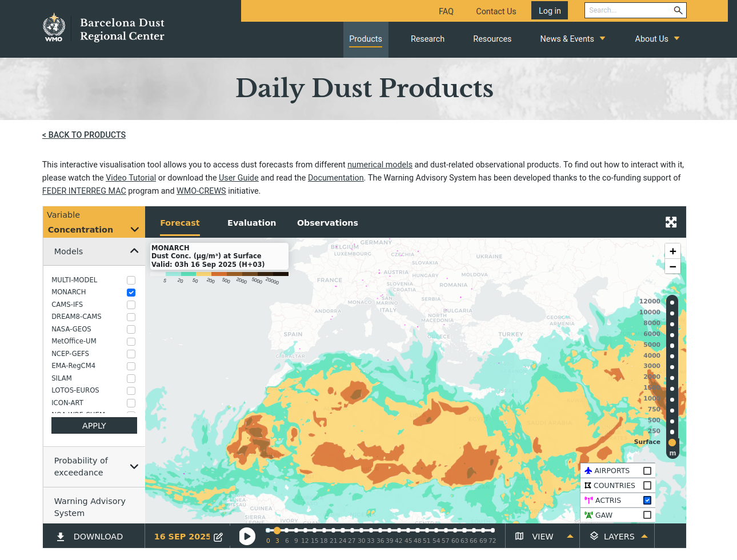
Task: Expand the Variable Concentration dropdown
Action: pyautogui.click(x=134, y=230)
